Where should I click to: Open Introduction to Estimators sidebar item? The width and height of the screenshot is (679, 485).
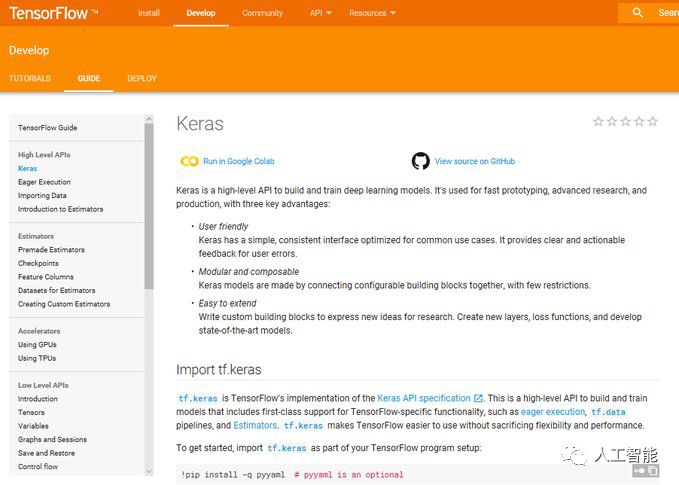(x=61, y=209)
